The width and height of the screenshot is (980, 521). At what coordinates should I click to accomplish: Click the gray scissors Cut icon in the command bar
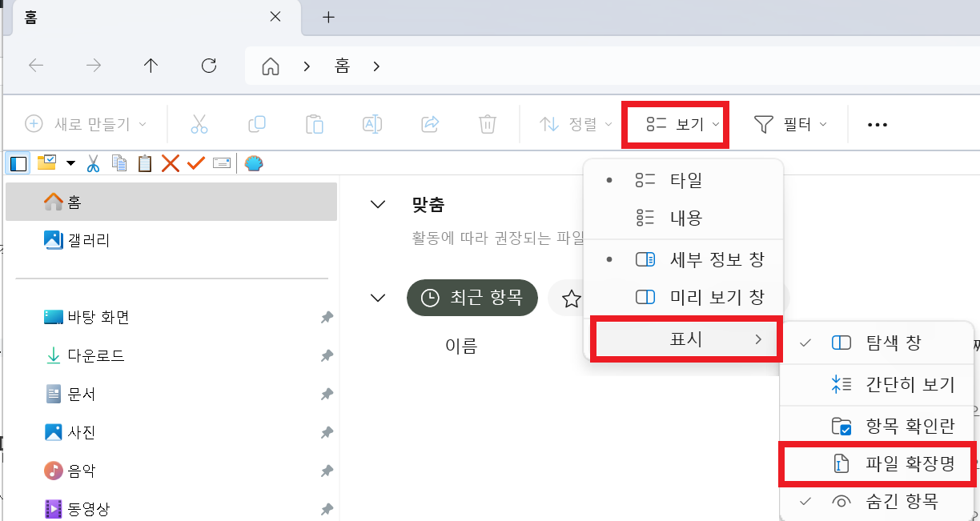point(199,124)
